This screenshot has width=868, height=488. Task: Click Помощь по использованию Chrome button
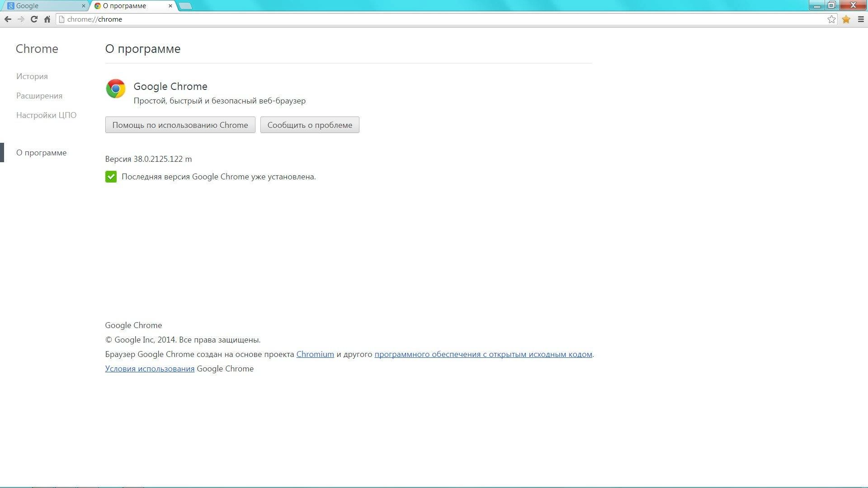click(180, 125)
